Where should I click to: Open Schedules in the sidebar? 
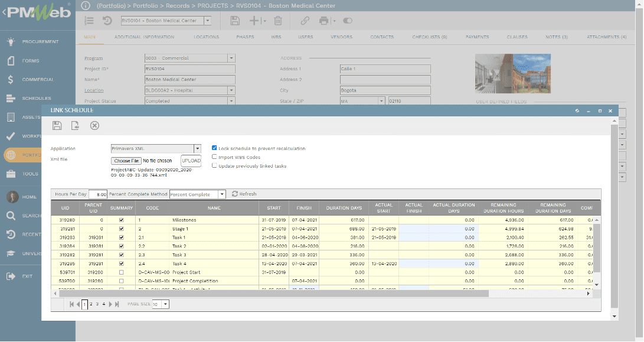point(37,98)
